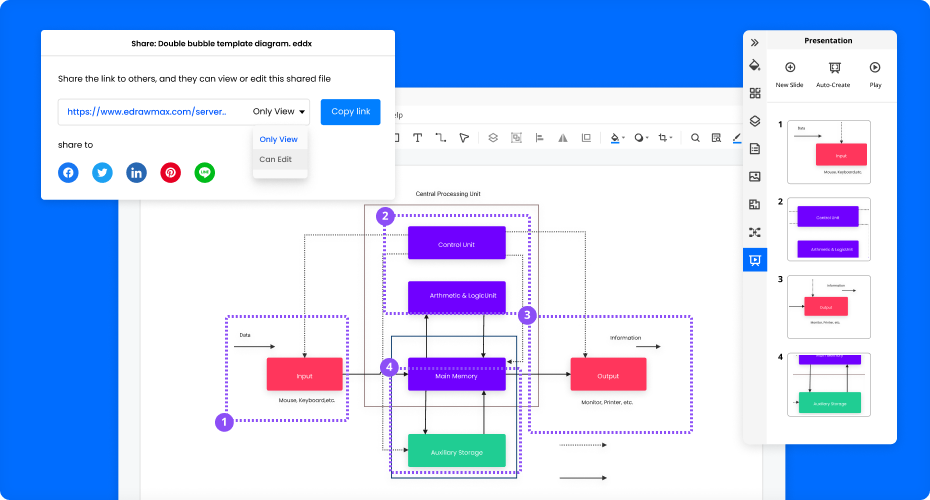The height and width of the screenshot is (500, 930).
Task: Click the Facebook share icon
Action: coord(68,173)
